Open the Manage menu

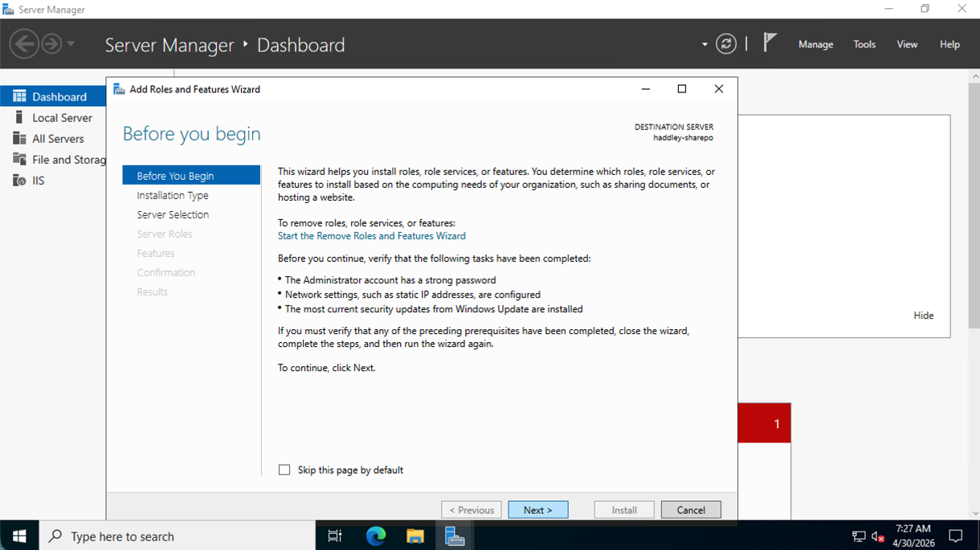coord(815,44)
